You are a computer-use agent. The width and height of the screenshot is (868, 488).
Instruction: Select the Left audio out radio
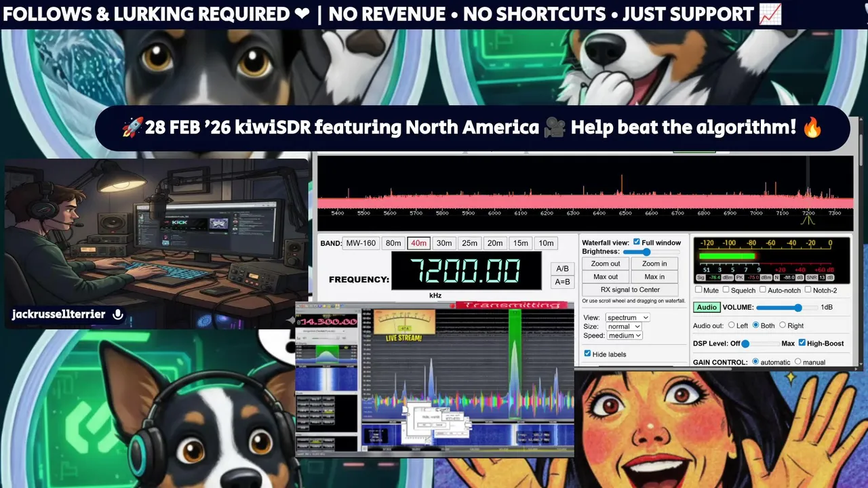pyautogui.click(x=732, y=325)
